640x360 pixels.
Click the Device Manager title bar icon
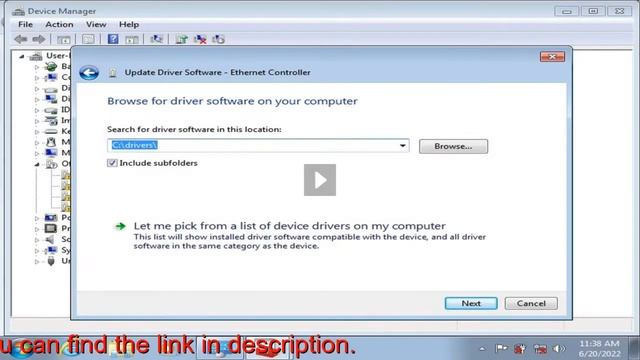[x=18, y=11]
